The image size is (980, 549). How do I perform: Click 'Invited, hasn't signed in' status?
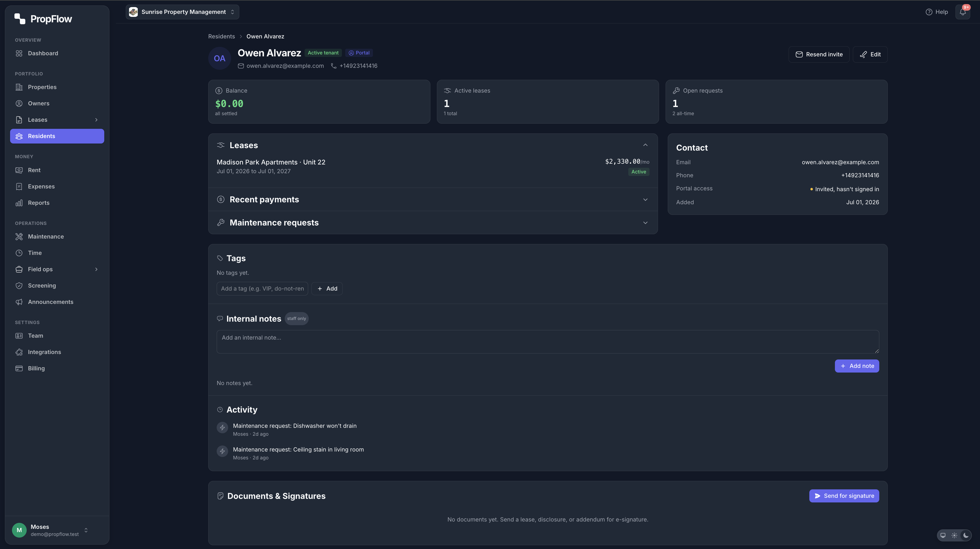pyautogui.click(x=844, y=189)
